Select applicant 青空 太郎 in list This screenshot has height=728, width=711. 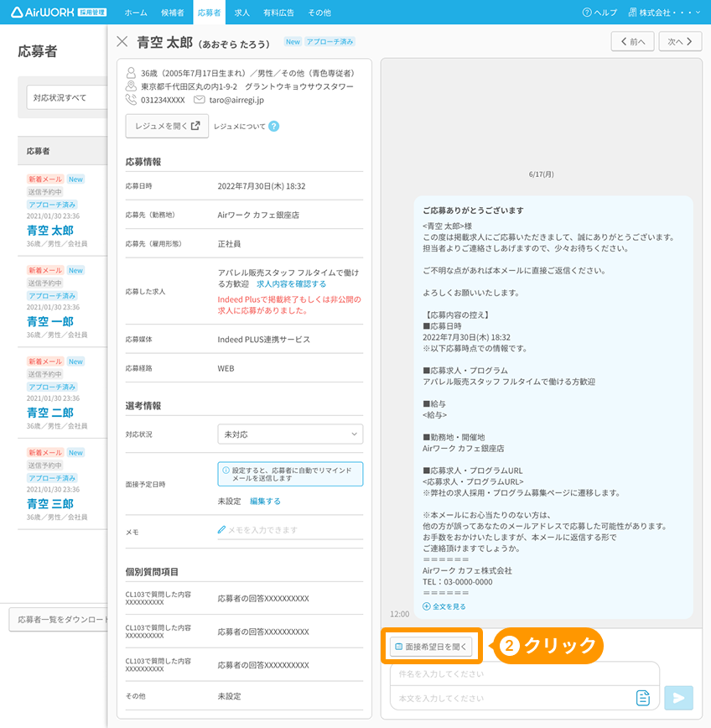[50, 231]
